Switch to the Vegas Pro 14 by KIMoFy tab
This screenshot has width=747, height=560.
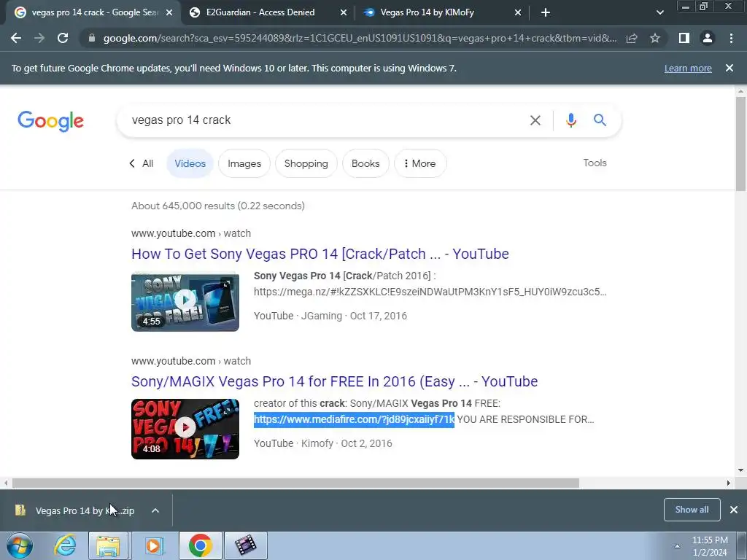[x=442, y=13]
